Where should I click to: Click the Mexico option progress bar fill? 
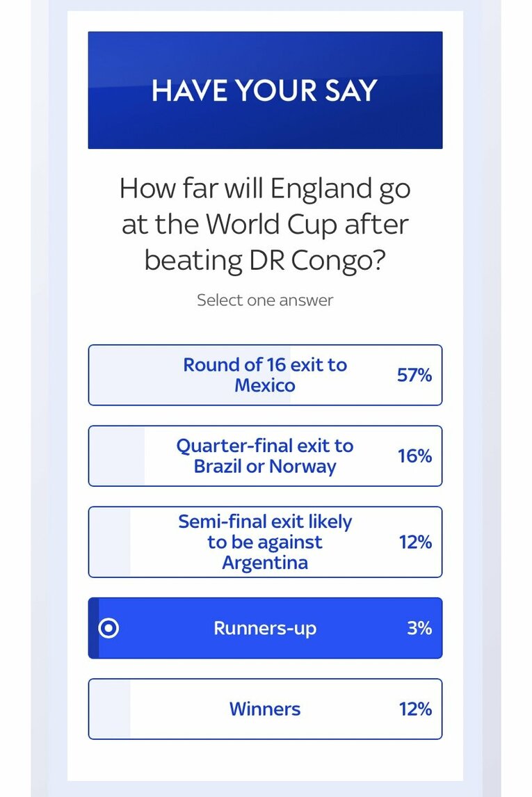(x=190, y=375)
